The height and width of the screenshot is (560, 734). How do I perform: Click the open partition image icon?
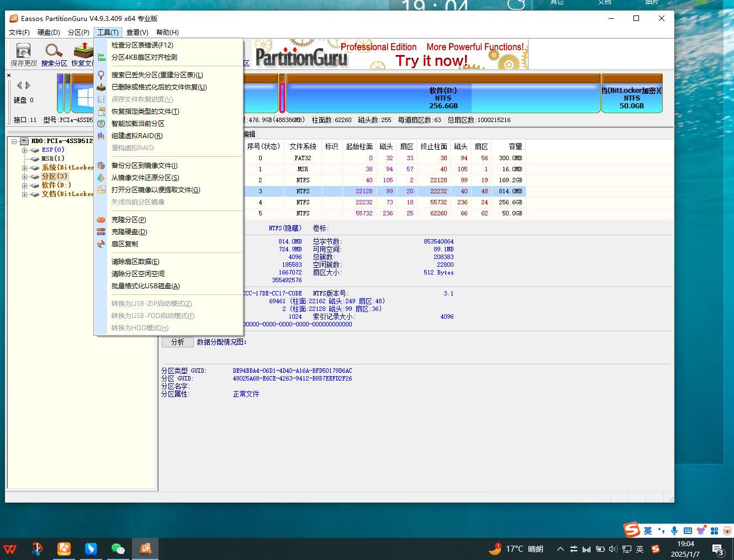click(101, 190)
